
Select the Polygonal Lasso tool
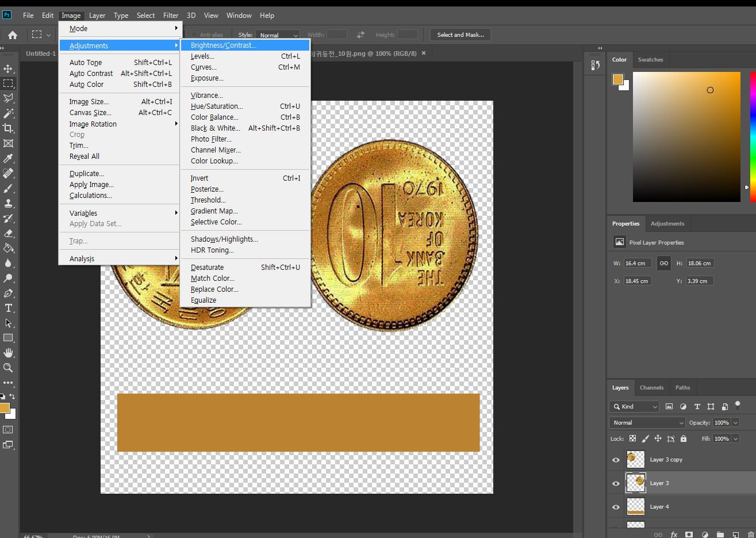coord(8,98)
